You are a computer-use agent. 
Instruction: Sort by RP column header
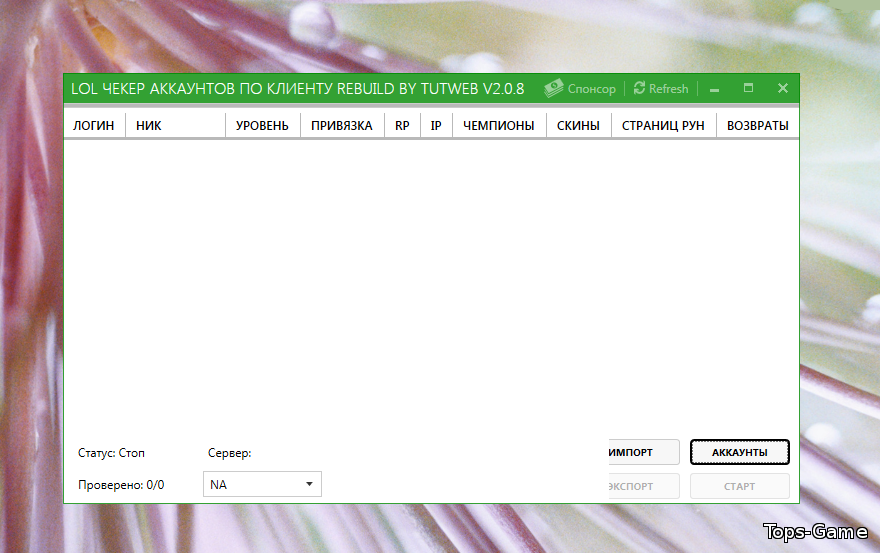[x=402, y=126]
